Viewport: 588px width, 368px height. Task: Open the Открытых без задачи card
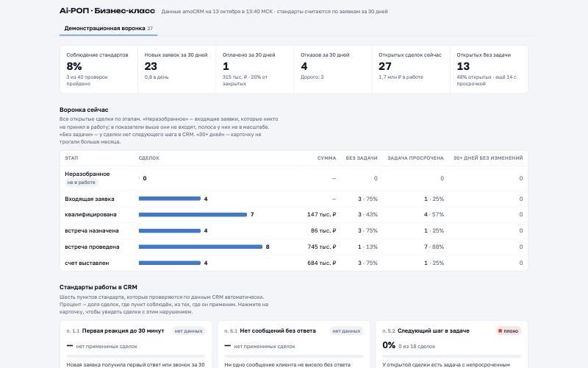click(489, 69)
